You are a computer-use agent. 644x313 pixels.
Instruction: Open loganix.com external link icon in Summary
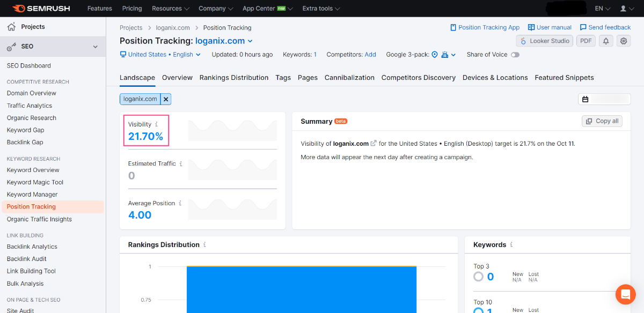(x=374, y=144)
